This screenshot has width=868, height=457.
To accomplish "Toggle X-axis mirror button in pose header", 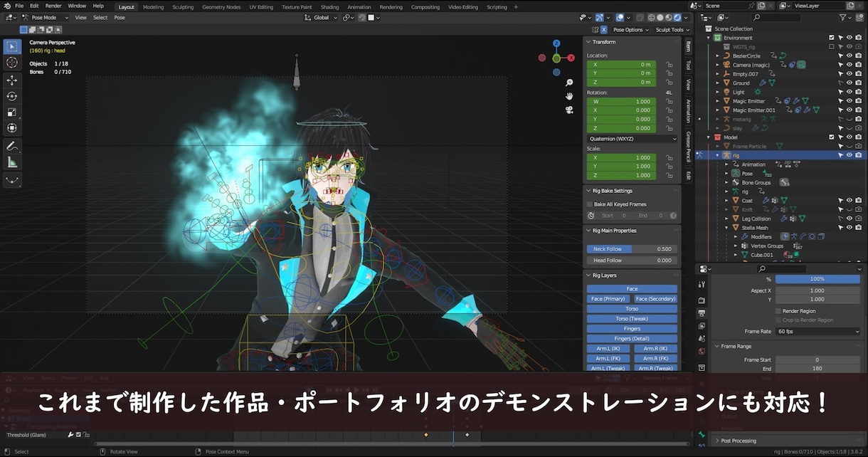I will point(604,30).
